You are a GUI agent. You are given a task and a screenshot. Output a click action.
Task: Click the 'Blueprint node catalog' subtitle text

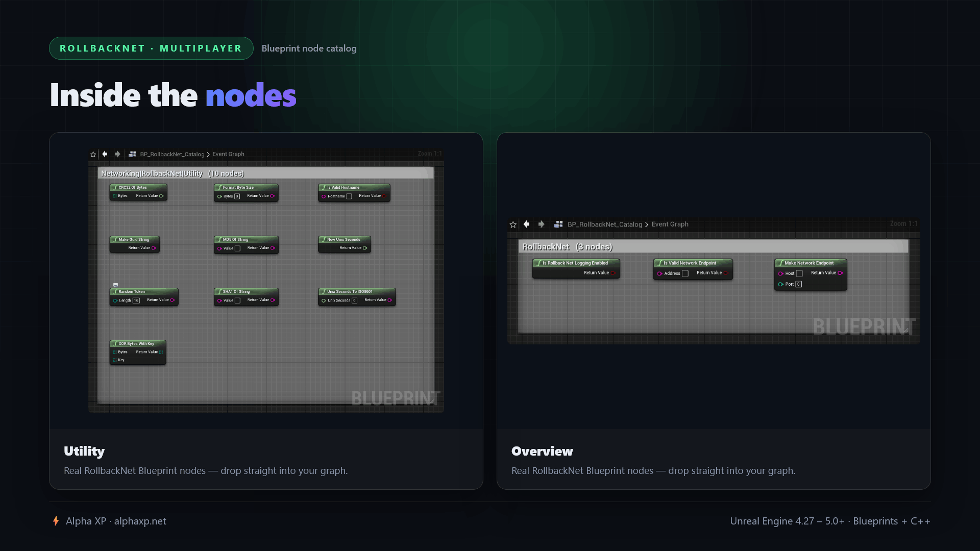point(309,48)
